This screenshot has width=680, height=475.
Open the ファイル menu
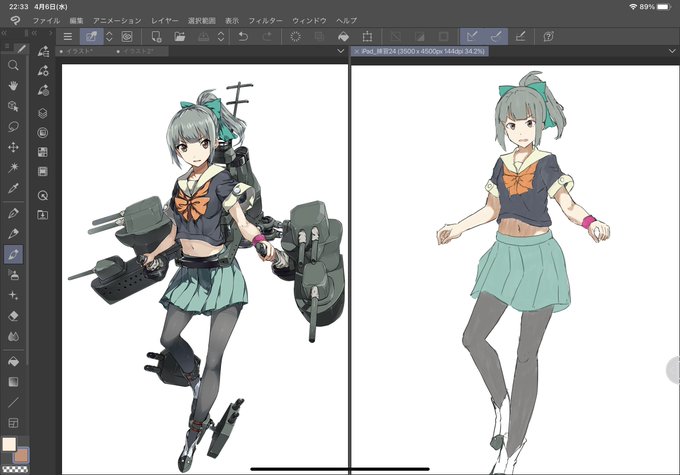[x=46, y=20]
